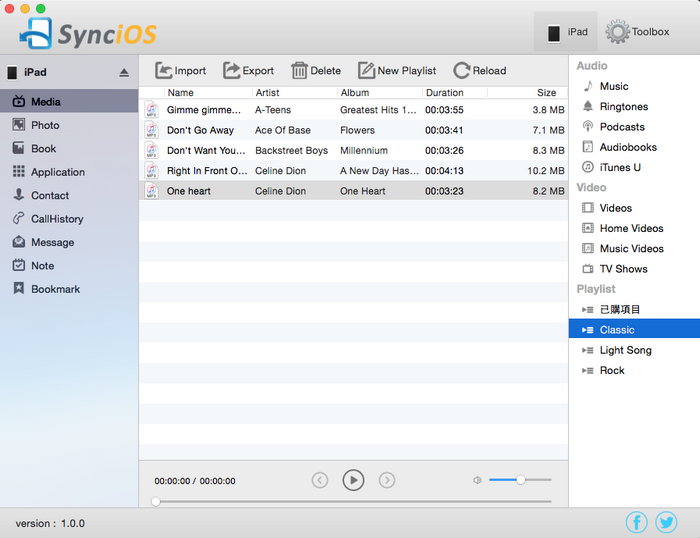Open the Photo section
Viewport: 700px width, 538px height.
coord(69,125)
